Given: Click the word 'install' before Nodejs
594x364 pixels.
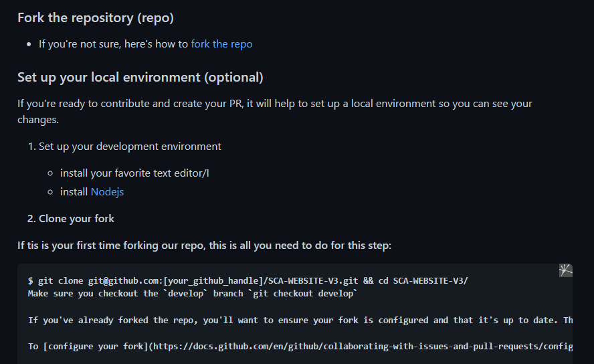Looking at the screenshot, I should 74,192.
